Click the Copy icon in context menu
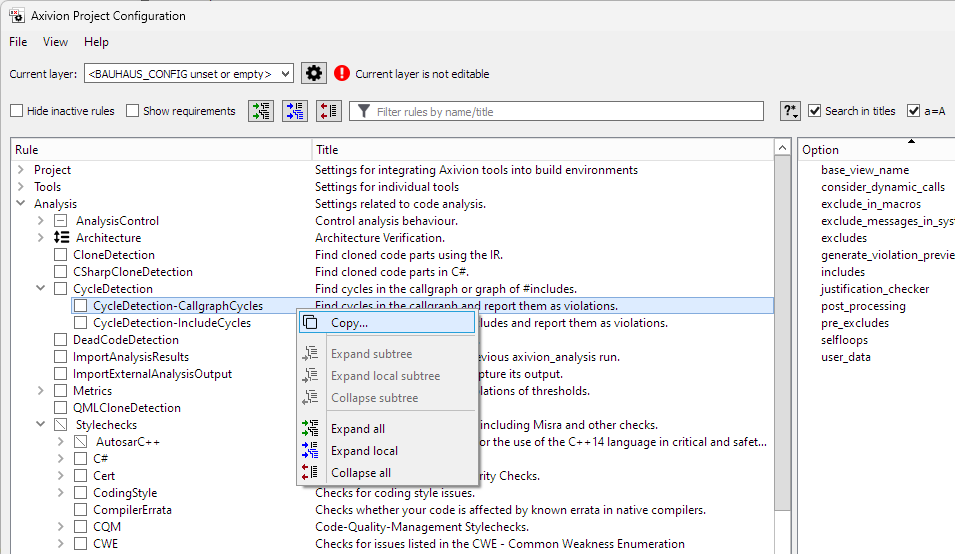This screenshot has height=554, width=955. [310, 323]
